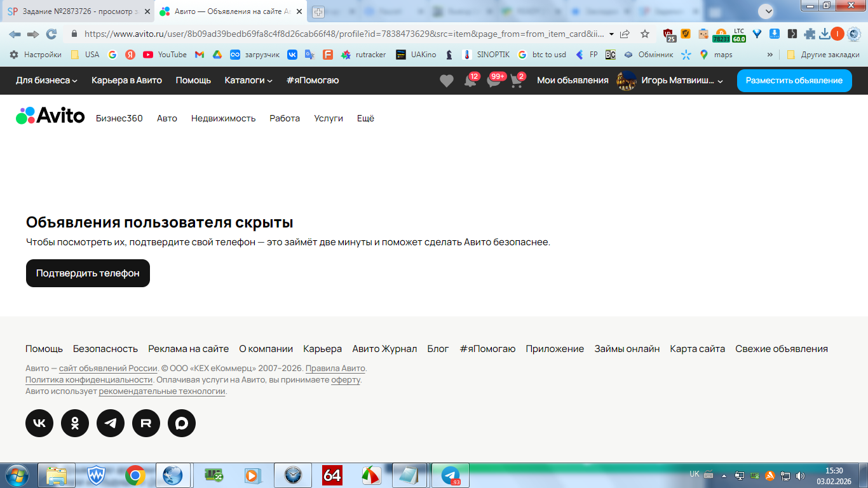This screenshot has height=488, width=868.
Task: Open Avito Rutube social icon
Action: 146,423
